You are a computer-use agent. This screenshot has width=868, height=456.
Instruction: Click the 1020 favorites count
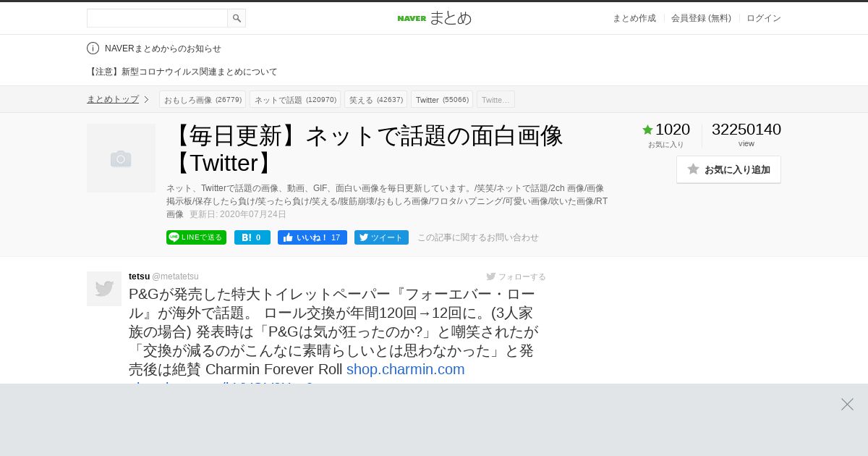click(x=673, y=130)
